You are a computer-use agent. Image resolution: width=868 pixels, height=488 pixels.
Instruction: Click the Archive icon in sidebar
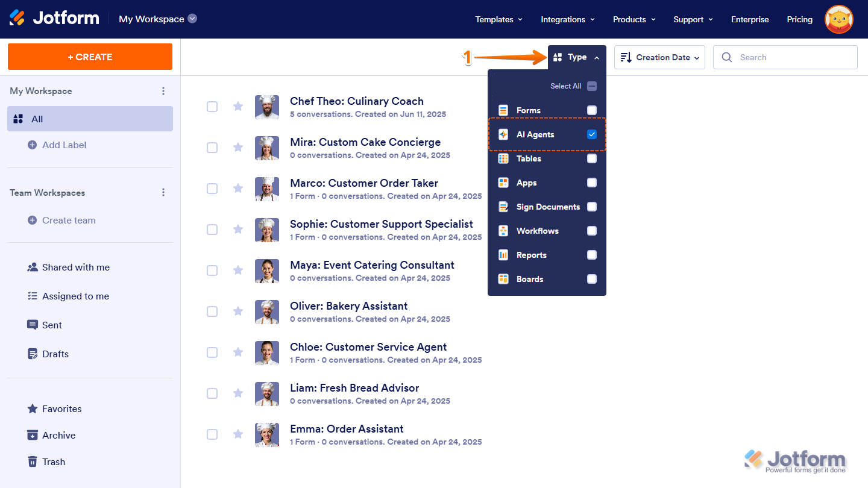[33, 435]
